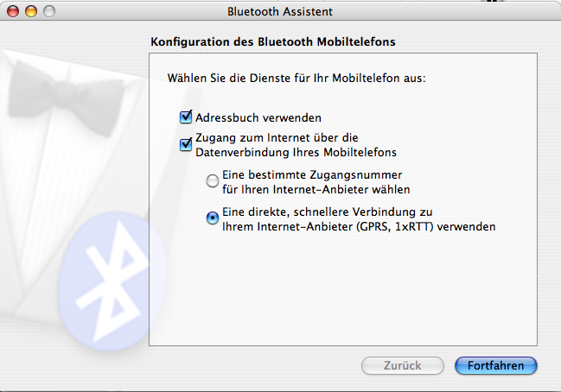This screenshot has height=392, width=561.
Task: Click the gray zoom window button
Action: pos(49,11)
